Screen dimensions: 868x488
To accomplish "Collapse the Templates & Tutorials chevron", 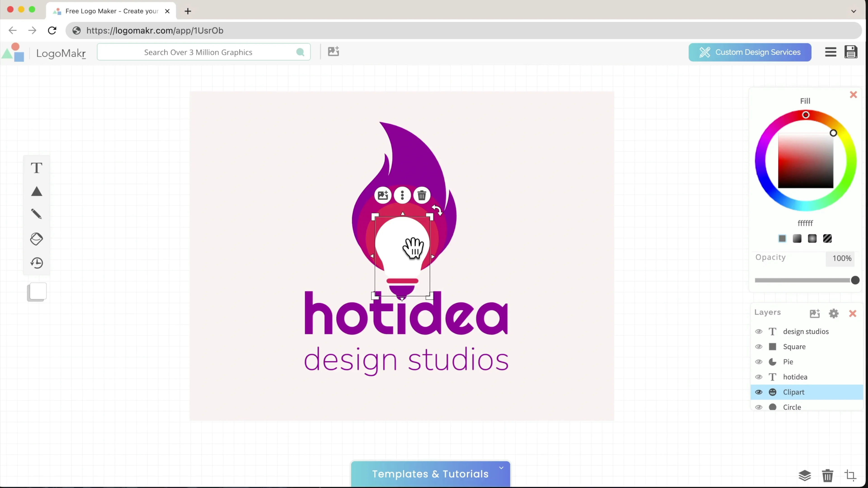I will click(x=501, y=468).
